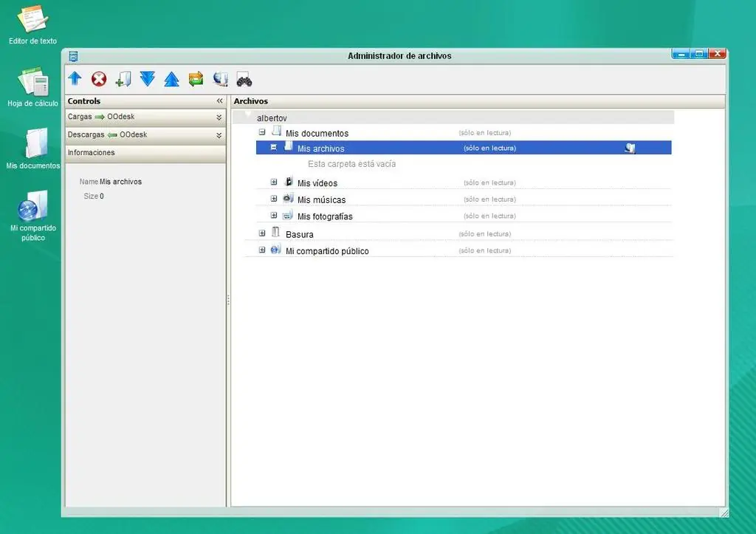
Task: Collapse the Mis archivos tree node
Action: point(274,147)
